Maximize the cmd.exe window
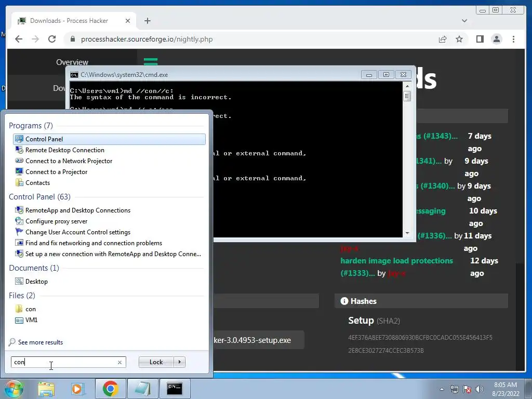 [x=386, y=75]
